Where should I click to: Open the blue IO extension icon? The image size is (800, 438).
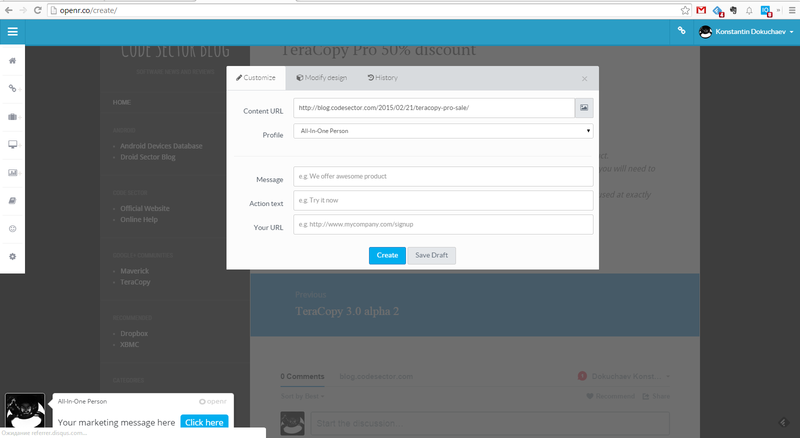[x=765, y=11]
